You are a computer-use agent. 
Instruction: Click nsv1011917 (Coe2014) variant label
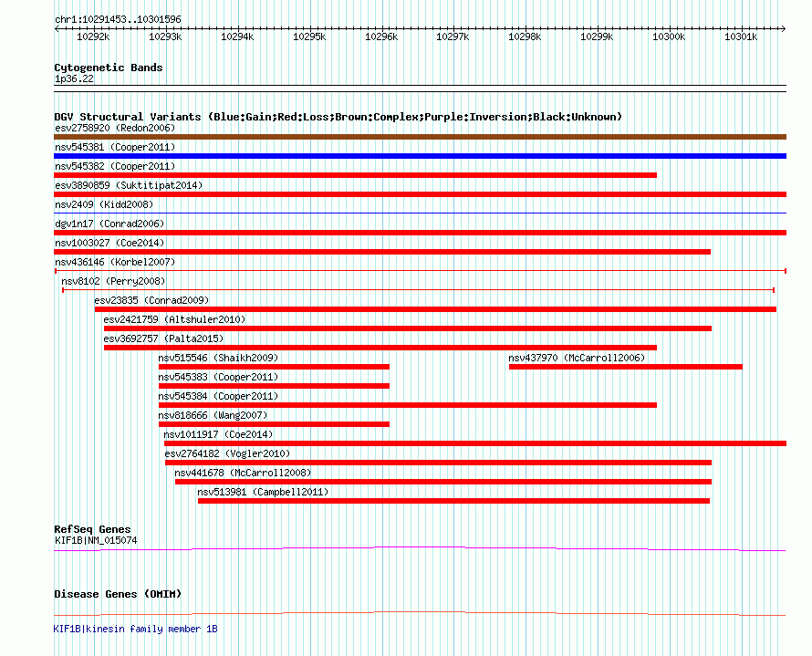(218, 434)
